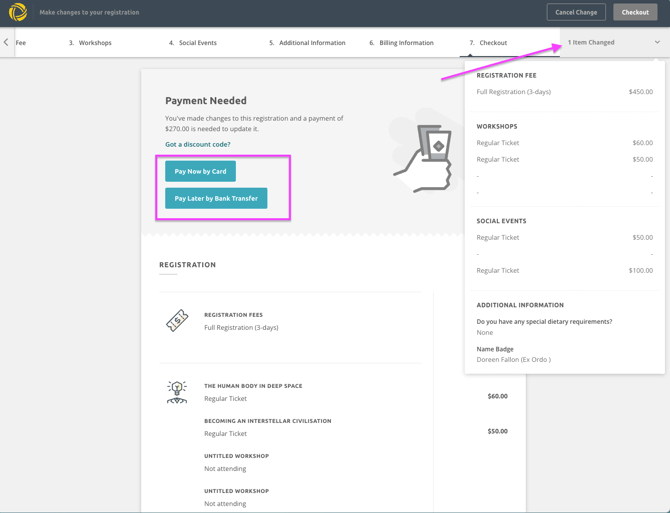This screenshot has height=513, width=670.
Task: Go to the Workshops step
Action: coord(90,43)
